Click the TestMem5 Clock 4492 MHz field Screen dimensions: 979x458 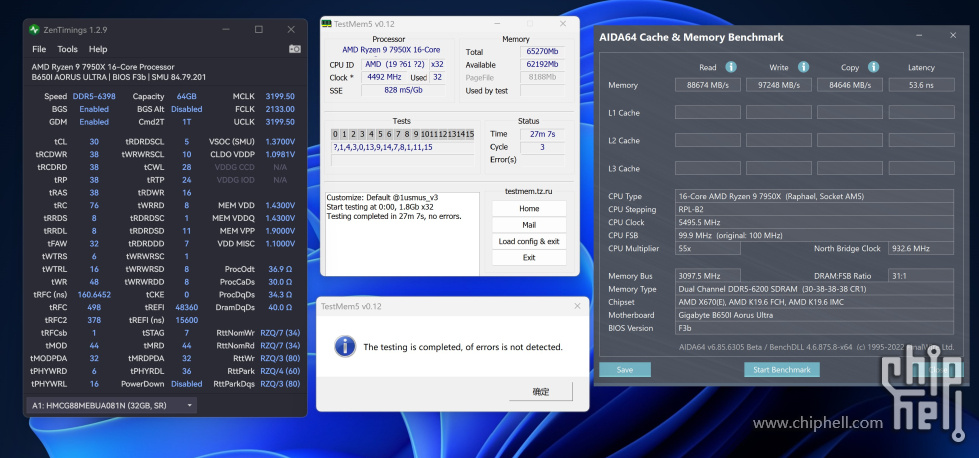(384, 77)
